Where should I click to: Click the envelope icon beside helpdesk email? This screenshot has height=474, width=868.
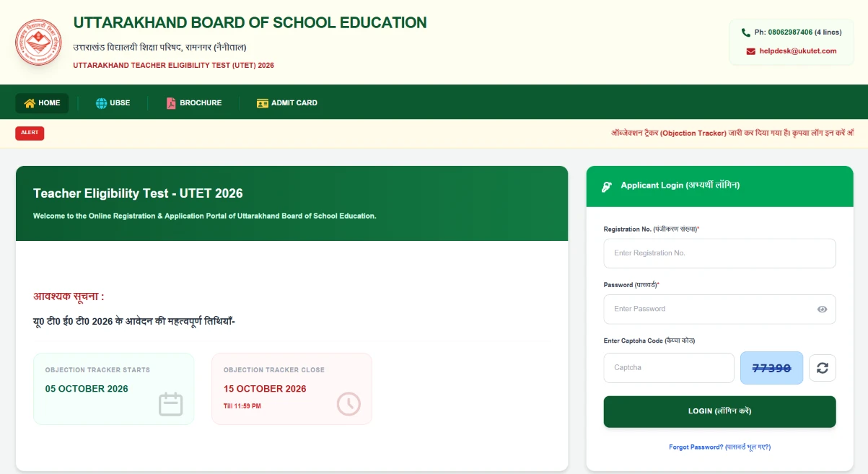[751, 51]
